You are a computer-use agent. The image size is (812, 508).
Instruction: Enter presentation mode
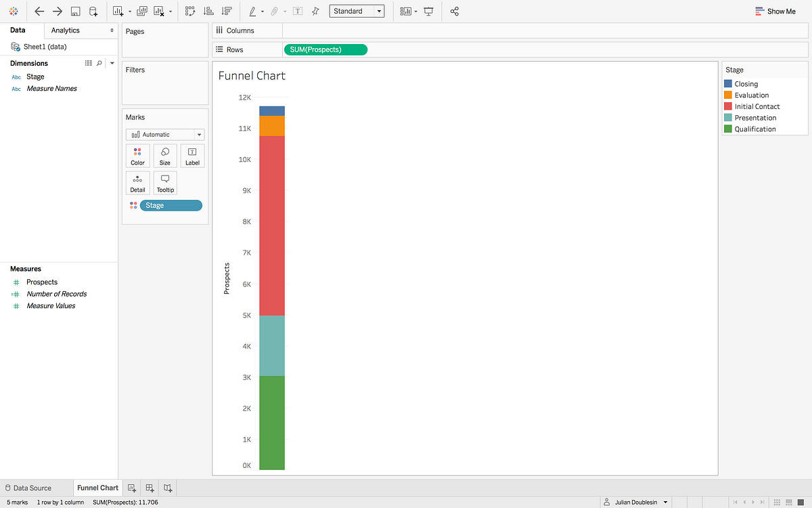point(428,11)
